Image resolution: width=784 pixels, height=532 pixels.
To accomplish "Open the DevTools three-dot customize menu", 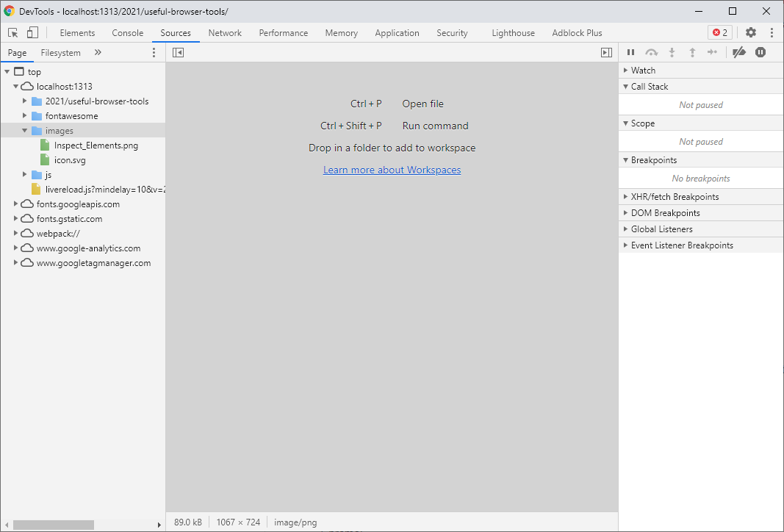I will tap(772, 32).
